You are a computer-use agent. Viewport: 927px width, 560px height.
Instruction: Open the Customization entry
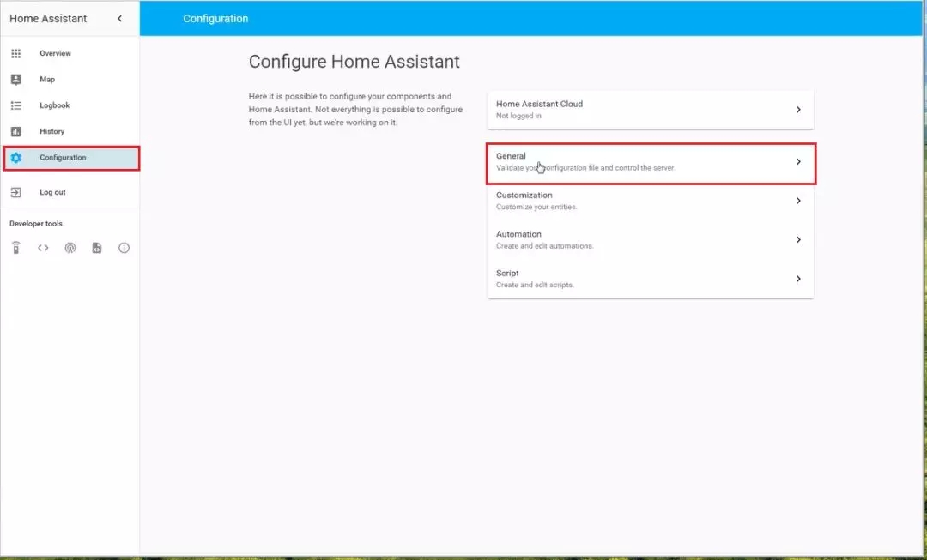651,201
